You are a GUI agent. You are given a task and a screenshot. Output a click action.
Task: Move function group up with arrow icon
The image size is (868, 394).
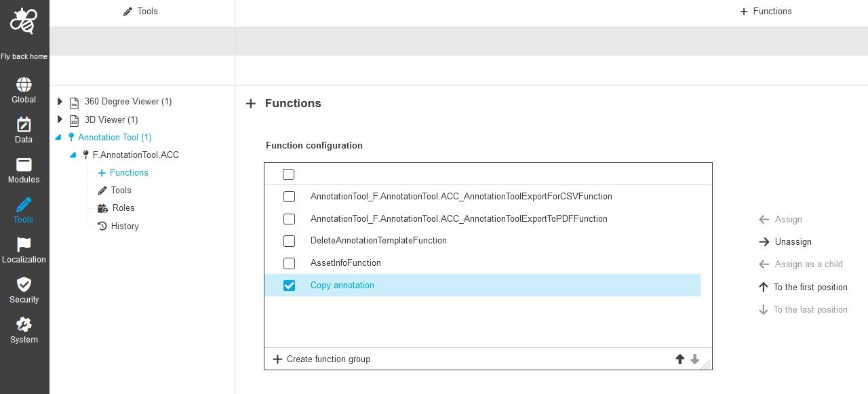tap(680, 359)
